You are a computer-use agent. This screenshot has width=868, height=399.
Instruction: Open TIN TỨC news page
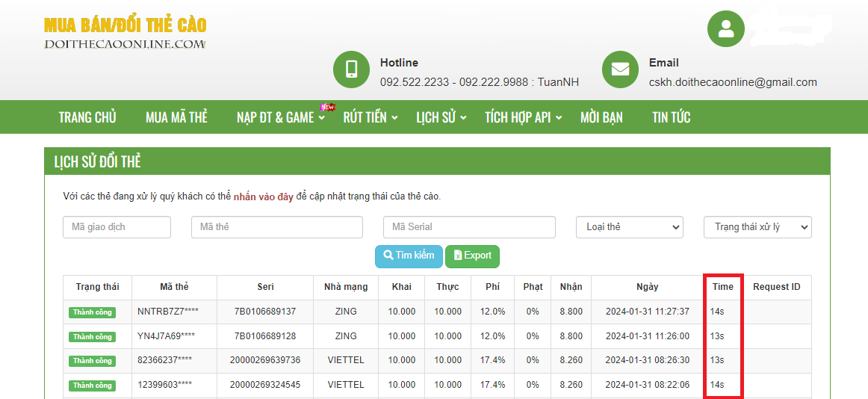(672, 117)
